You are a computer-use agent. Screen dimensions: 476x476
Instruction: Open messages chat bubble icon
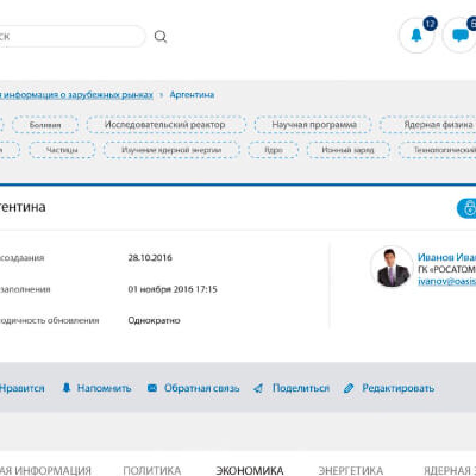pyautogui.click(x=460, y=36)
